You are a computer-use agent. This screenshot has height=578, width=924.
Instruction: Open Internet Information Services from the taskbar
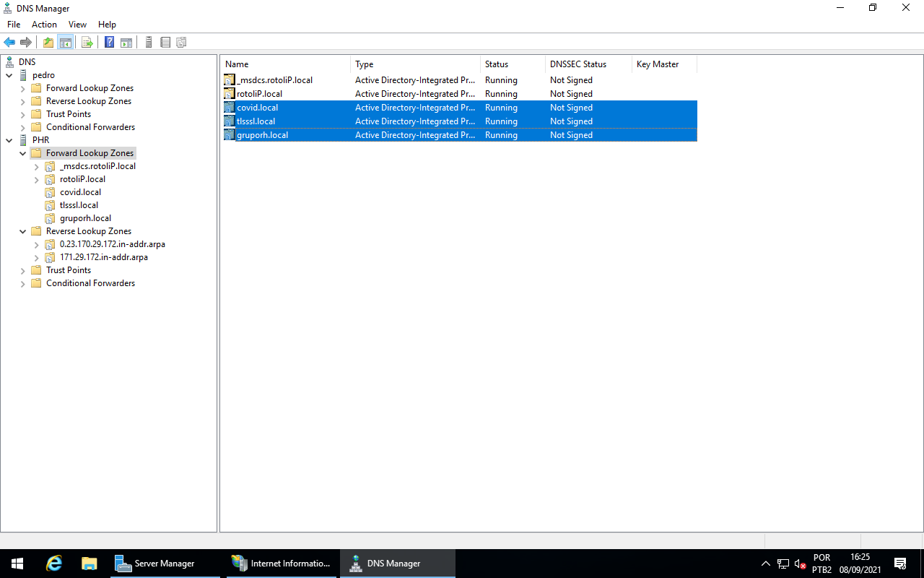[280, 564]
